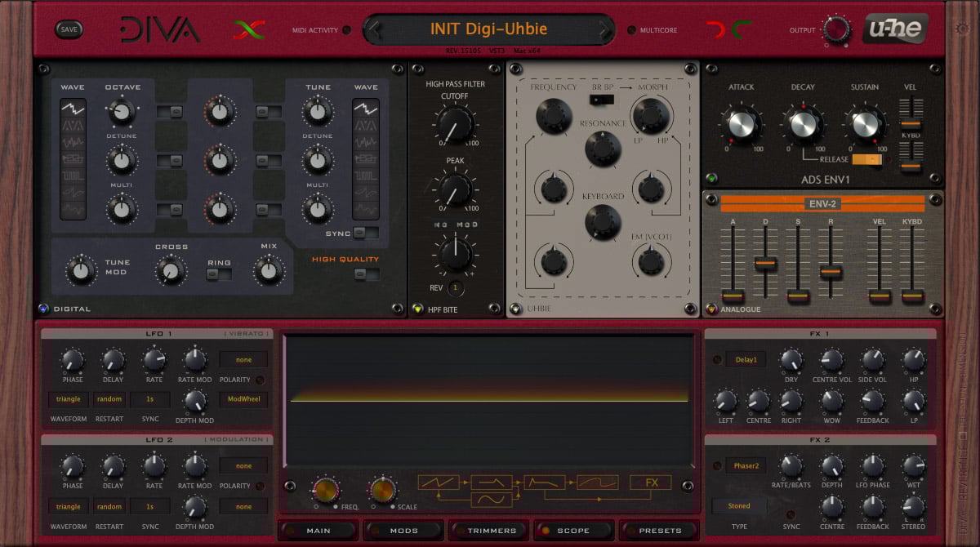This screenshot has width=980, height=547.
Task: Open LFO 1 WAVEFORM dropdown
Action: tap(69, 399)
